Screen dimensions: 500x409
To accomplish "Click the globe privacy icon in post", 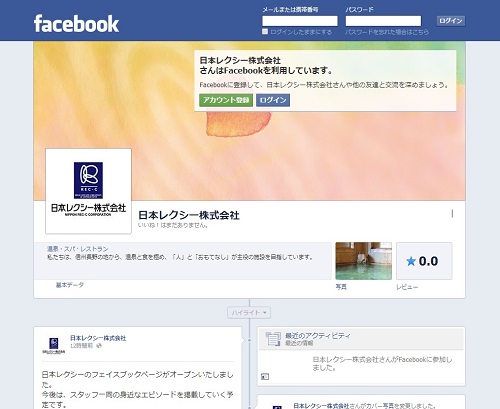I will click(99, 346).
